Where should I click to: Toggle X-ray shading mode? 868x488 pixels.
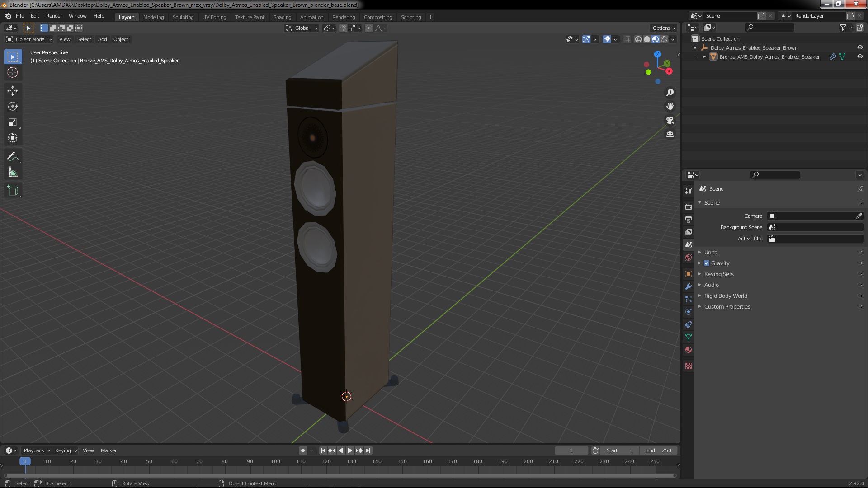pos(627,39)
